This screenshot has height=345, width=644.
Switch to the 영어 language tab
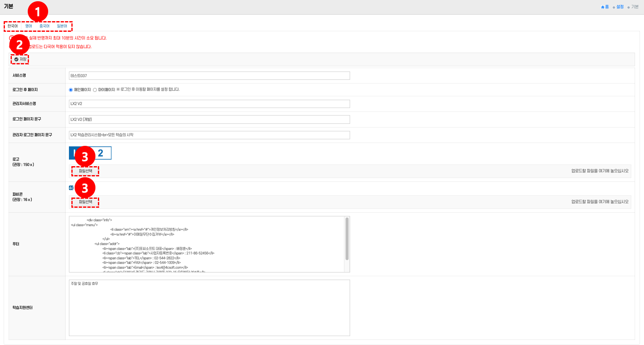(x=29, y=26)
